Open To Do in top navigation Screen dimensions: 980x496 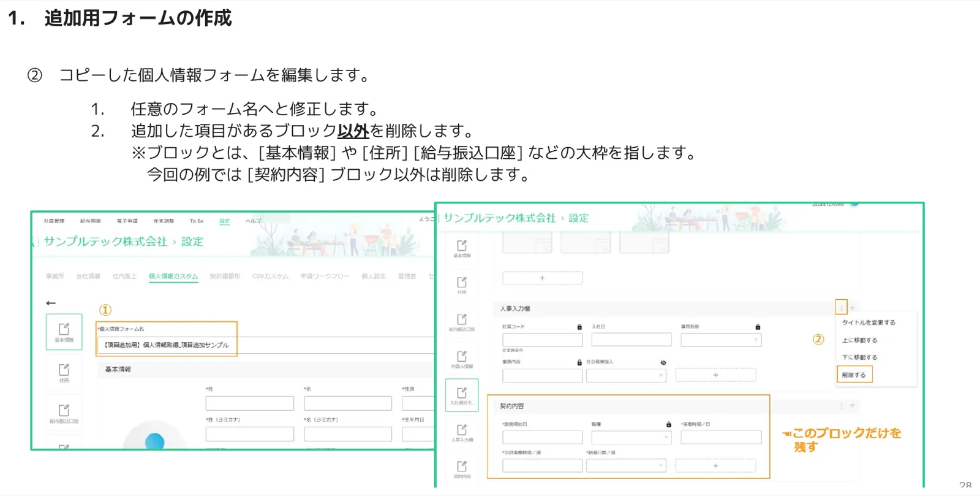[x=197, y=221]
